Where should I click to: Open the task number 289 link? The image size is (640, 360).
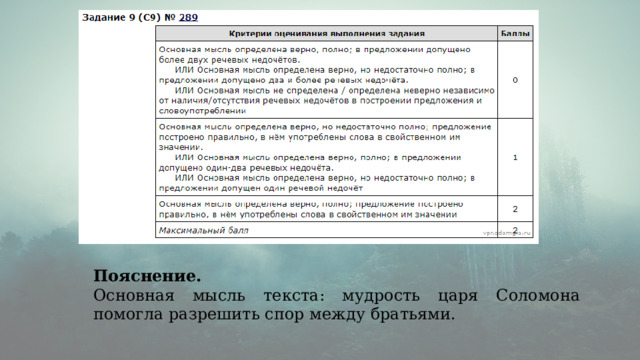click(x=188, y=18)
